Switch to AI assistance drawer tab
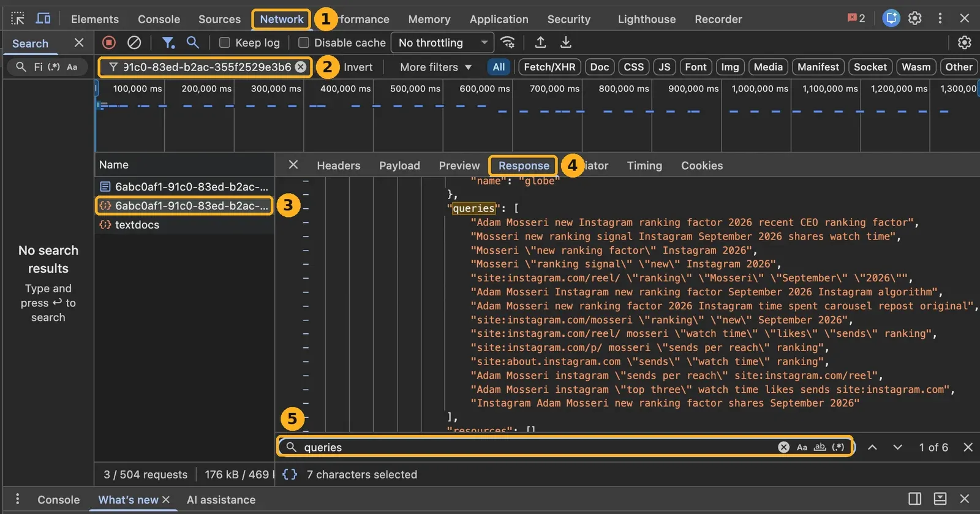 [x=221, y=500]
